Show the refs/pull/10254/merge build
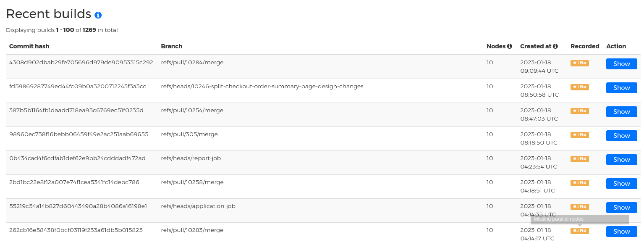This screenshot has width=644, height=245. pyautogui.click(x=621, y=111)
